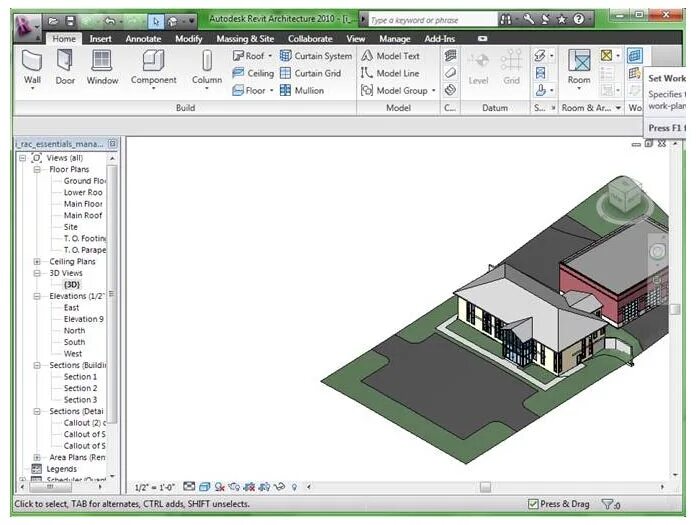
Task: Go to the Collaborate ribbon tab
Action: coord(310,39)
